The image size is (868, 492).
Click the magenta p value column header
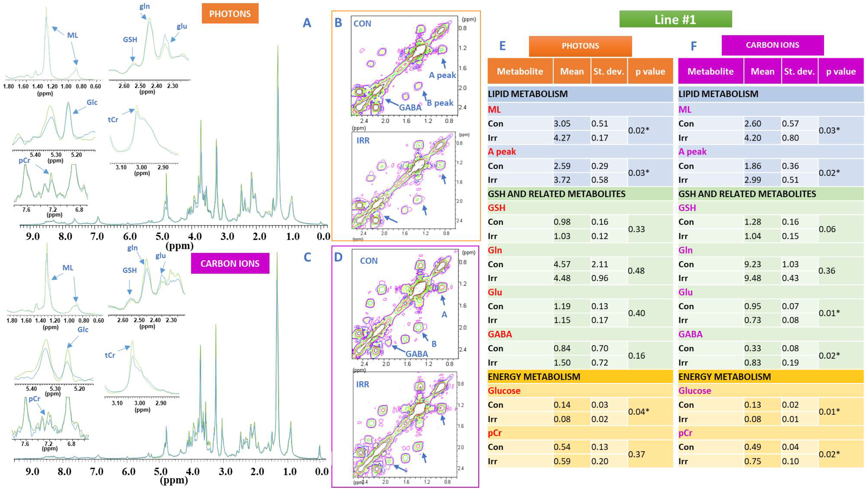[x=841, y=71]
